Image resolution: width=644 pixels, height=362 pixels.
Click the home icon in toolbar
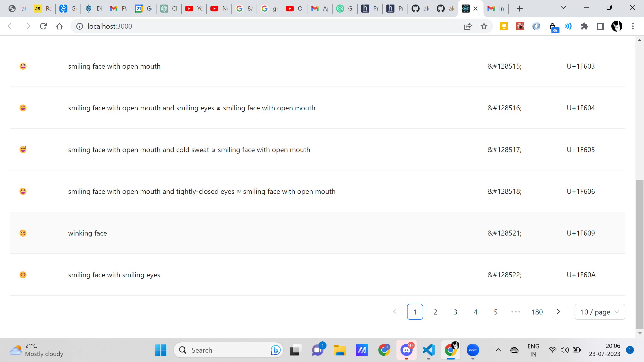tap(59, 26)
